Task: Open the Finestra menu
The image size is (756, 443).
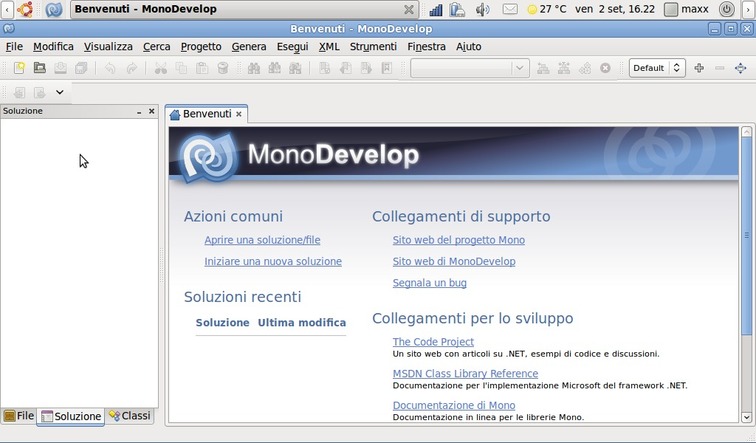Action: (x=426, y=46)
